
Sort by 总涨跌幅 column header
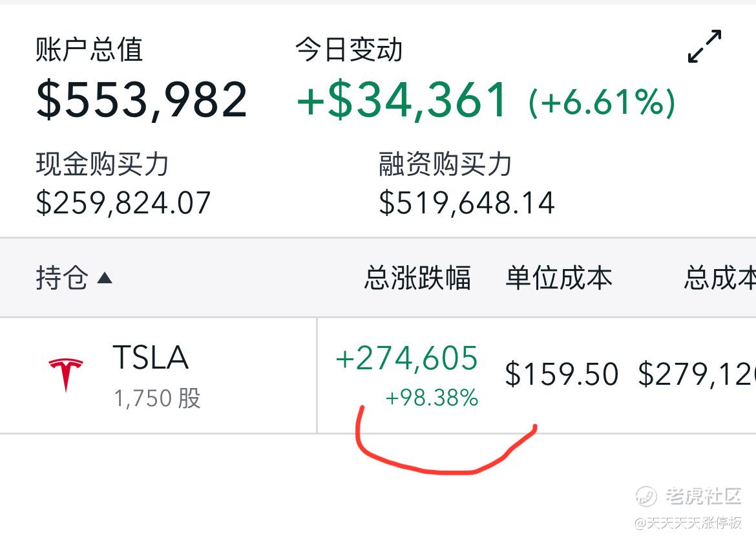coord(417,278)
